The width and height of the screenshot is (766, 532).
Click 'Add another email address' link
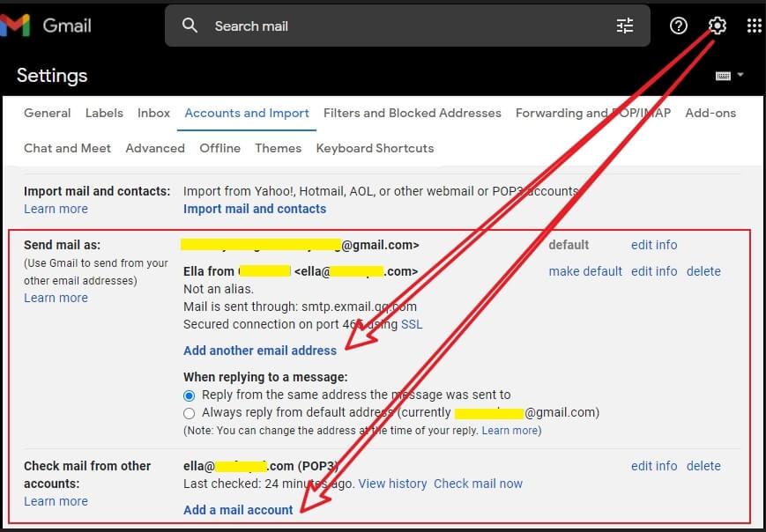(x=260, y=351)
